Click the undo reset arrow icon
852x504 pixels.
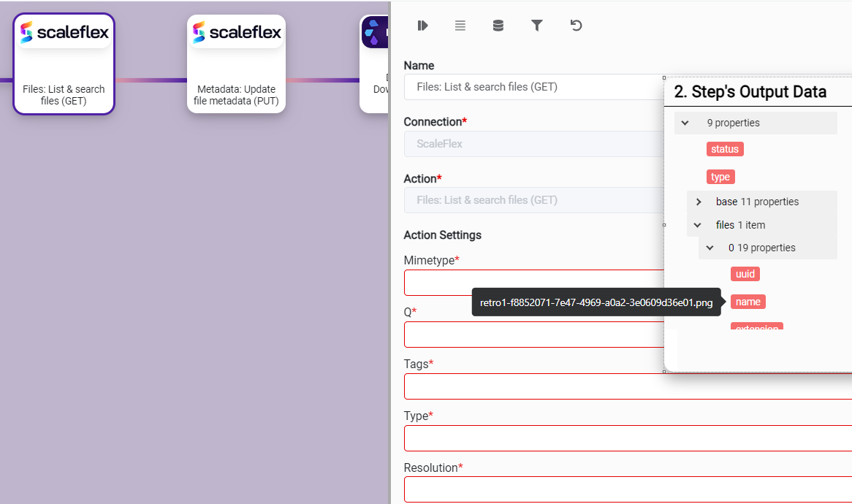pos(576,26)
